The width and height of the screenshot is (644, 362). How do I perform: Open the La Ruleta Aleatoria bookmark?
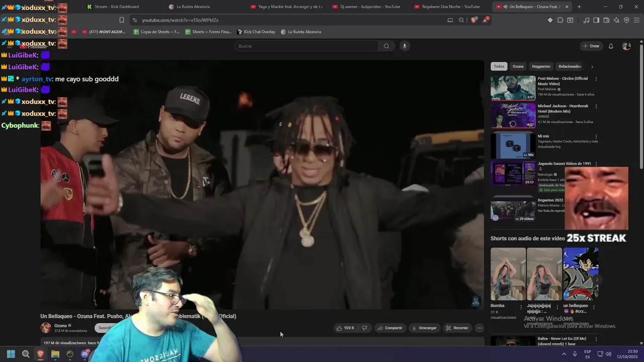(x=301, y=32)
